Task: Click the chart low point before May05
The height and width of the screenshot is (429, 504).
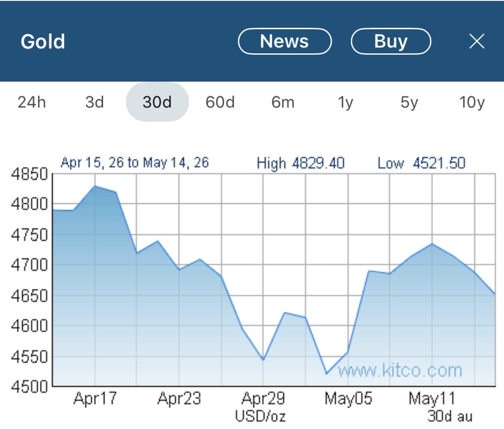Action: (327, 373)
